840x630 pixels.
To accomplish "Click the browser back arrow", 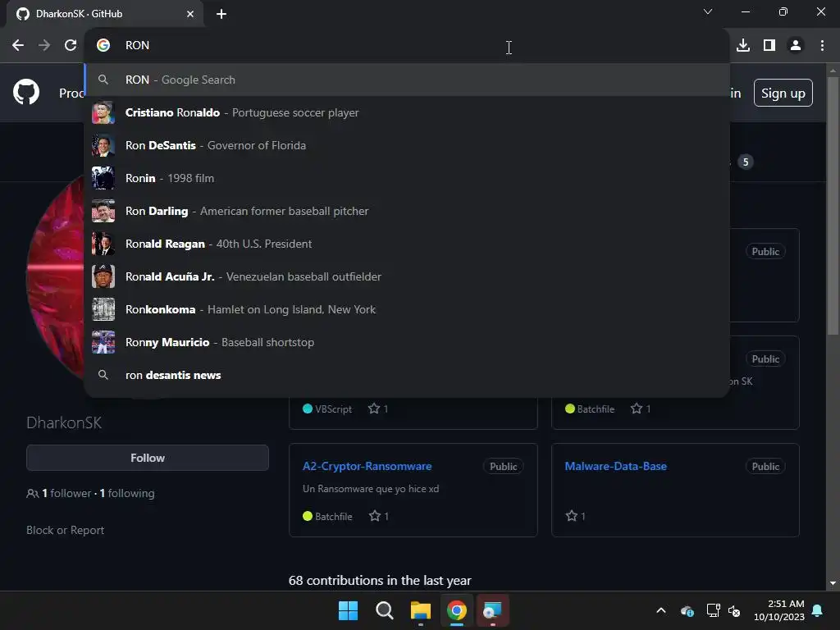I will coord(18,46).
